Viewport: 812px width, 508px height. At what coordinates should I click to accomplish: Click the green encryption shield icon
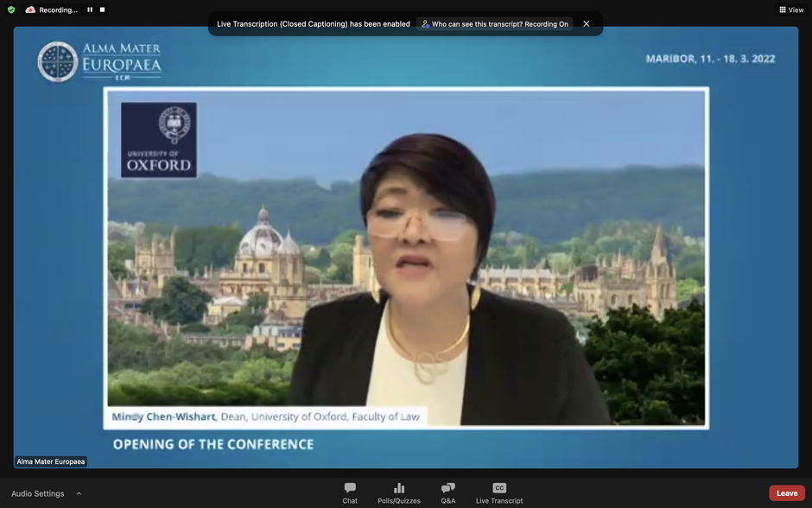point(11,10)
